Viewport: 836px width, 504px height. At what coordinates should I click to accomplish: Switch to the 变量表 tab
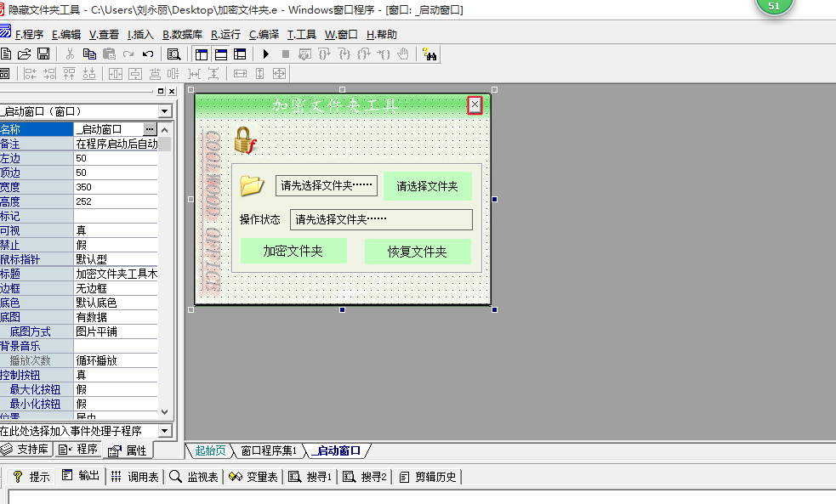(253, 477)
